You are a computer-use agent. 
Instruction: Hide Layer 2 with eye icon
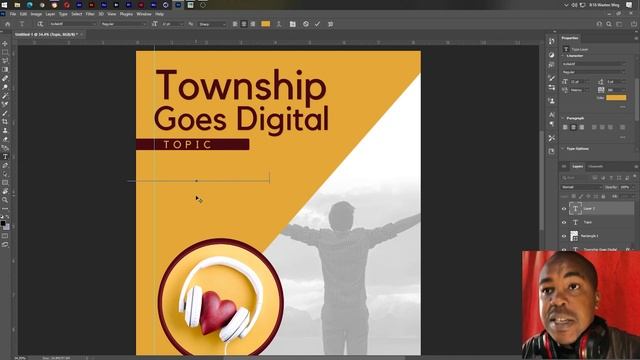tap(564, 209)
